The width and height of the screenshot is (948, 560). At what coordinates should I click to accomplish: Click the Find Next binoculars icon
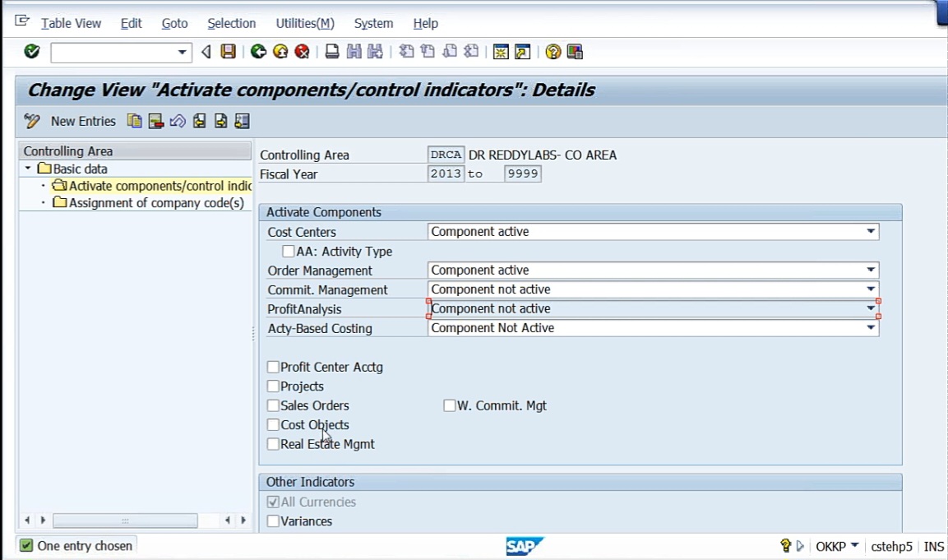pos(375,52)
